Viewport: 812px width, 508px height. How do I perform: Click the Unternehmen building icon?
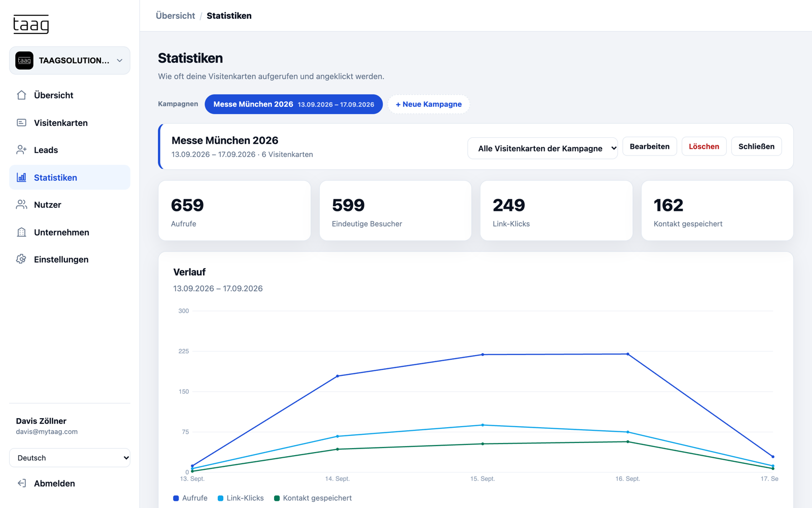(21, 232)
